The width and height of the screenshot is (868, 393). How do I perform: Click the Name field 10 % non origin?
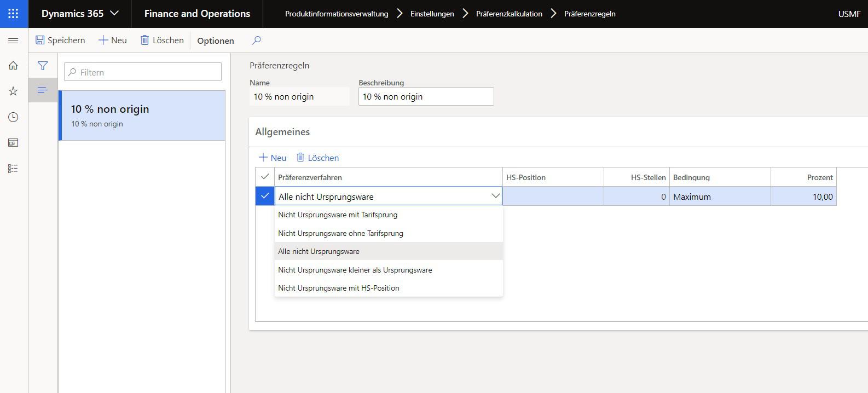299,96
